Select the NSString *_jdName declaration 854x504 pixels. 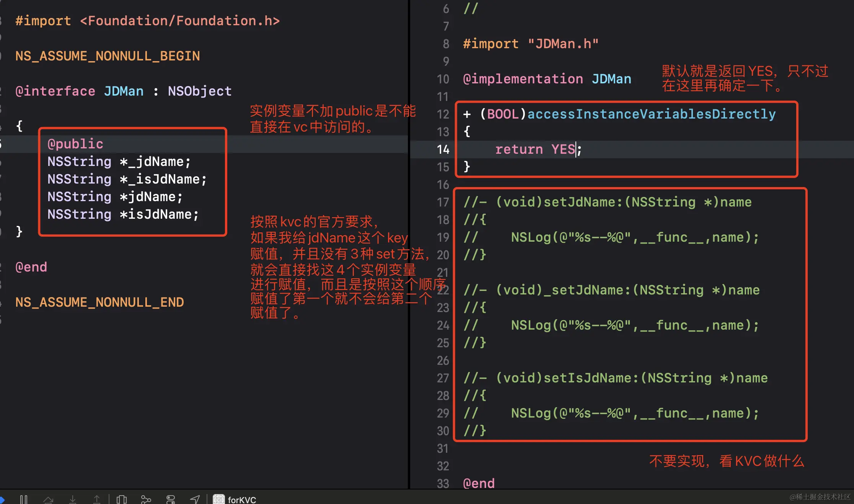click(x=119, y=161)
